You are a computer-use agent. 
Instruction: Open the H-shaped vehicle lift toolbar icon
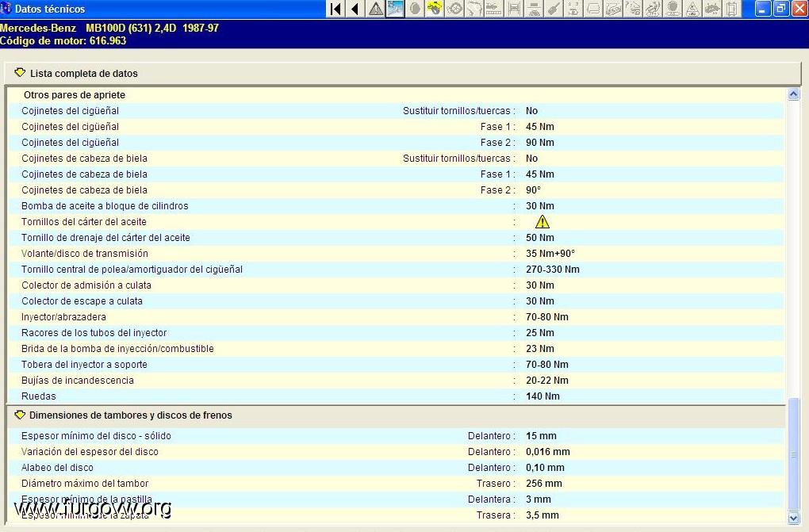pyautogui.click(x=514, y=9)
